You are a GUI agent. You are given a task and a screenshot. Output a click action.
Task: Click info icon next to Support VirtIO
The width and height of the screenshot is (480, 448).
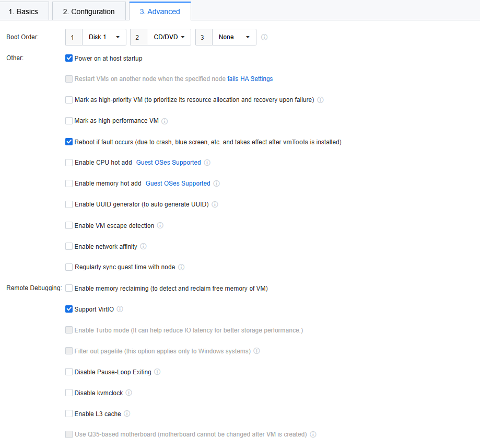click(120, 309)
